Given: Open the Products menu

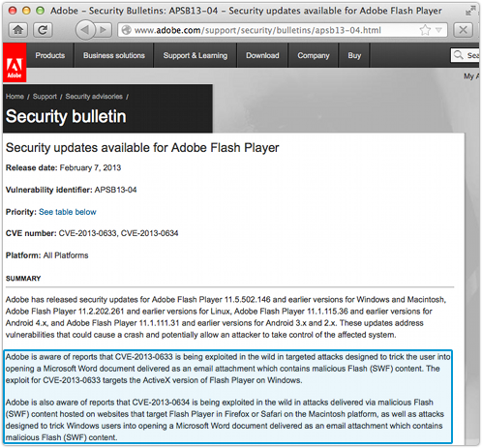Looking at the screenshot, I should pyautogui.click(x=50, y=55).
